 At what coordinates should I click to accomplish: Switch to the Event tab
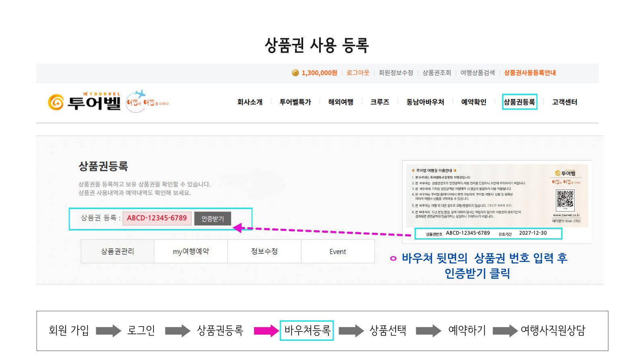point(338,251)
